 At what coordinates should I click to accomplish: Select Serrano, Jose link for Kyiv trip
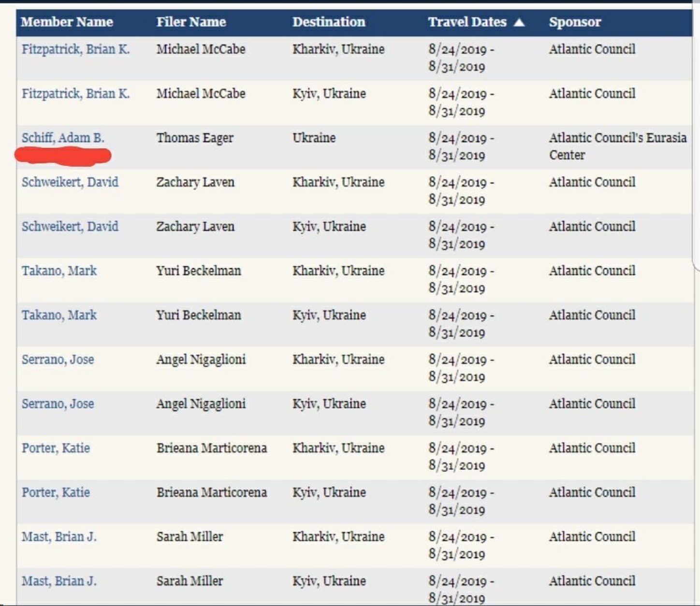tap(58, 404)
